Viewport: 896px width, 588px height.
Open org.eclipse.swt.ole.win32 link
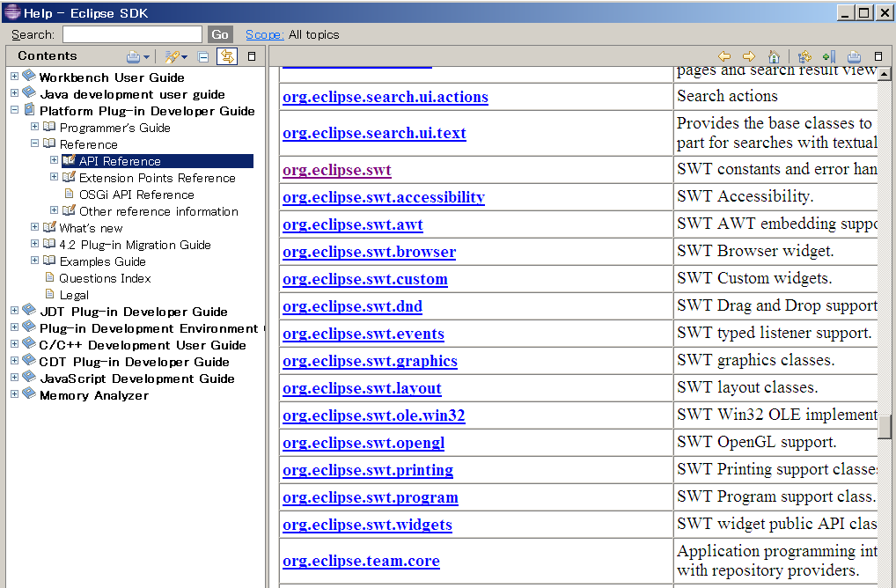(x=374, y=415)
